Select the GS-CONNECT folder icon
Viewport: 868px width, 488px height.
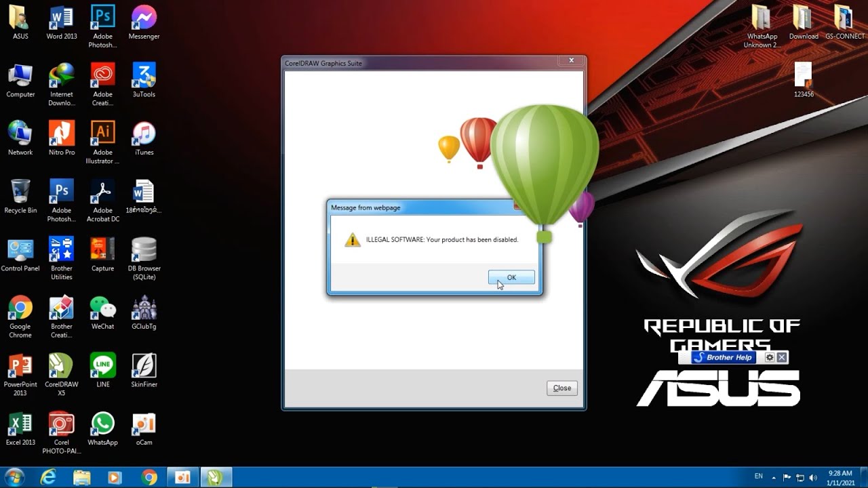point(845,22)
